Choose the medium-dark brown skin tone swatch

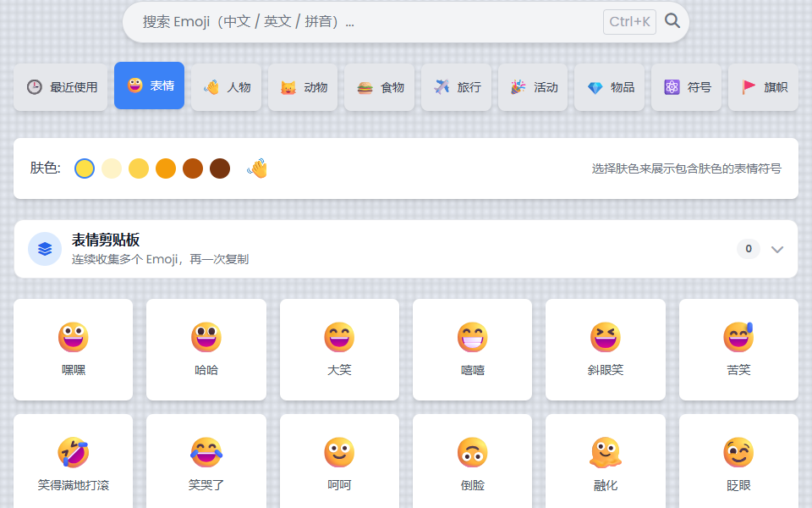point(193,168)
